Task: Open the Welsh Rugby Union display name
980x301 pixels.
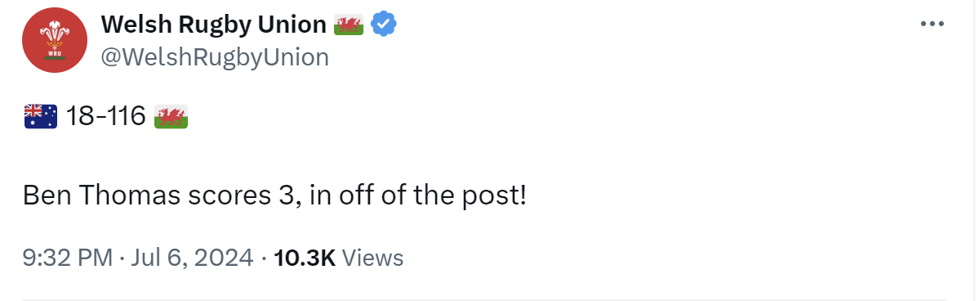Action: point(214,25)
